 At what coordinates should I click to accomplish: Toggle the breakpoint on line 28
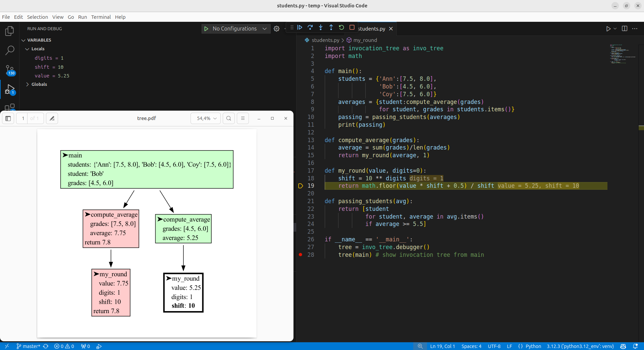click(301, 255)
